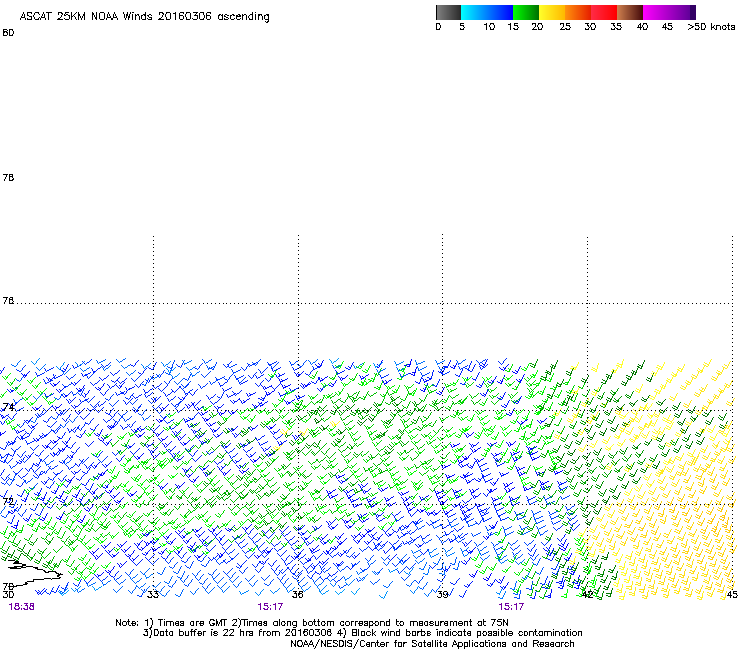Click the 'NOAA/NESDIS/Center for Satellite Applications and Research' credit
The height and width of the screenshot is (650, 740).
432,644
